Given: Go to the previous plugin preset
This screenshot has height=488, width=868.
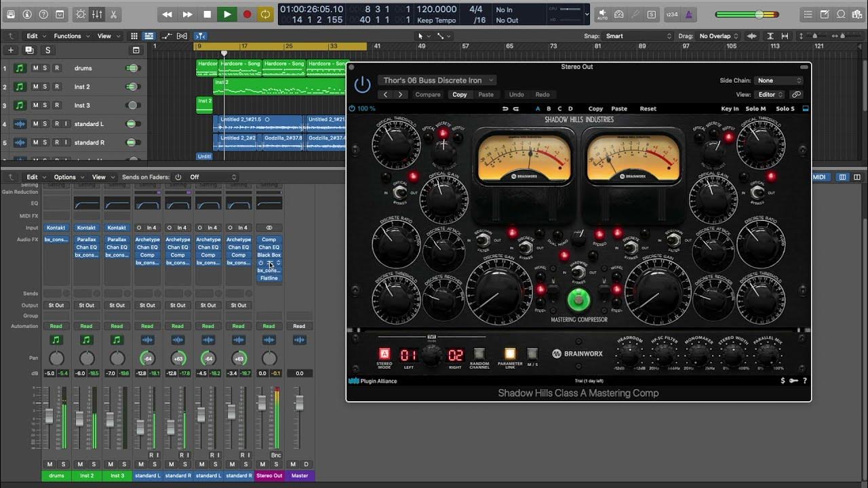Looking at the screenshot, I should point(386,95).
